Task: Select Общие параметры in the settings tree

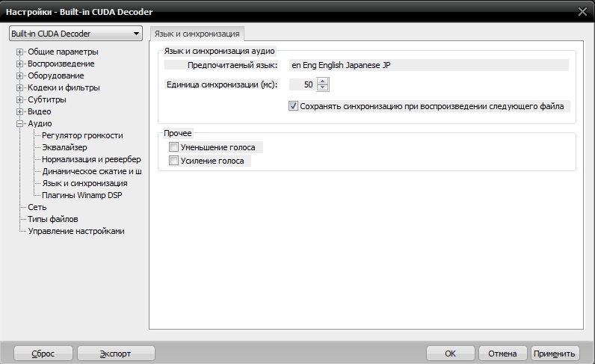Action: click(63, 52)
